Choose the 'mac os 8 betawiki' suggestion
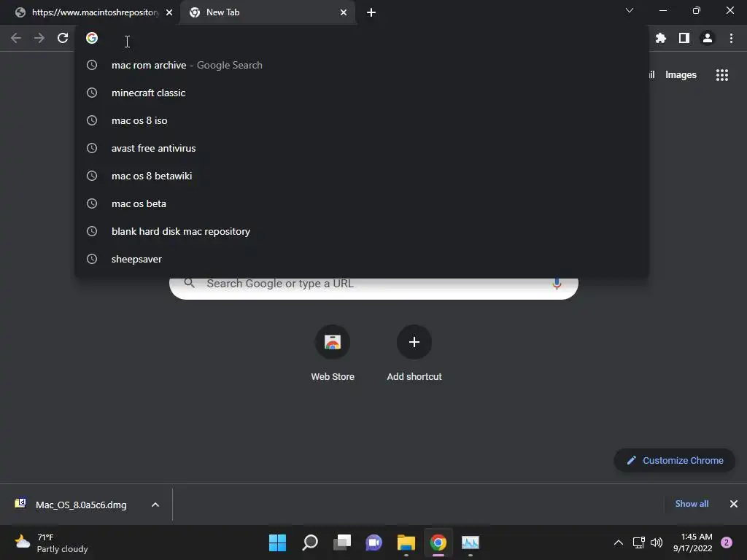Screen dimensions: 747x560 pyautogui.click(x=362, y=176)
